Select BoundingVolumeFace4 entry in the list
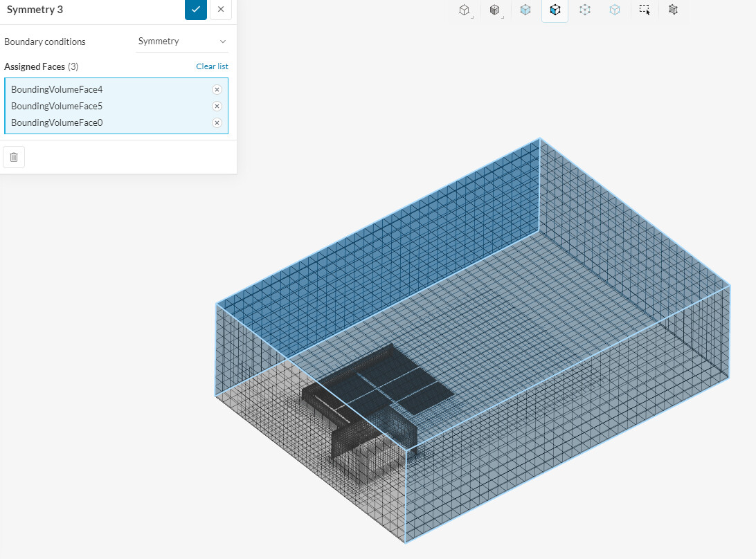Screen dimensions: 756x559 pyautogui.click(x=57, y=90)
